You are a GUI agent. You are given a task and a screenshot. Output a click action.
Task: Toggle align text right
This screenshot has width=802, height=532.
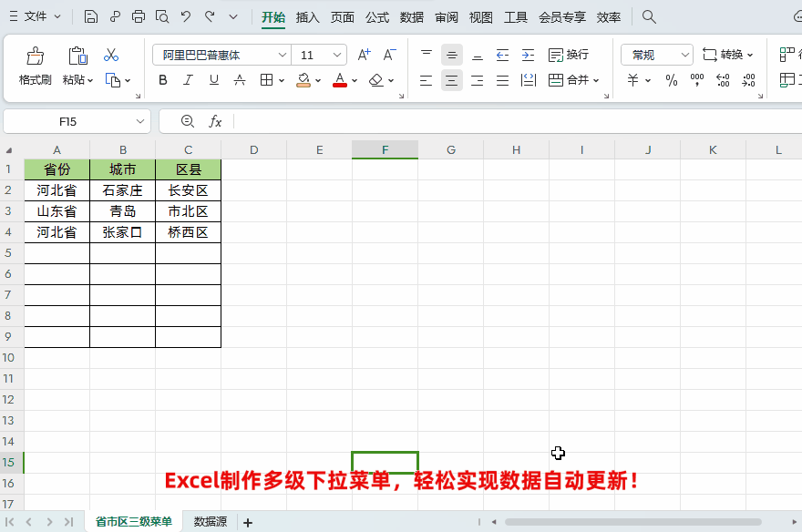[478, 80]
